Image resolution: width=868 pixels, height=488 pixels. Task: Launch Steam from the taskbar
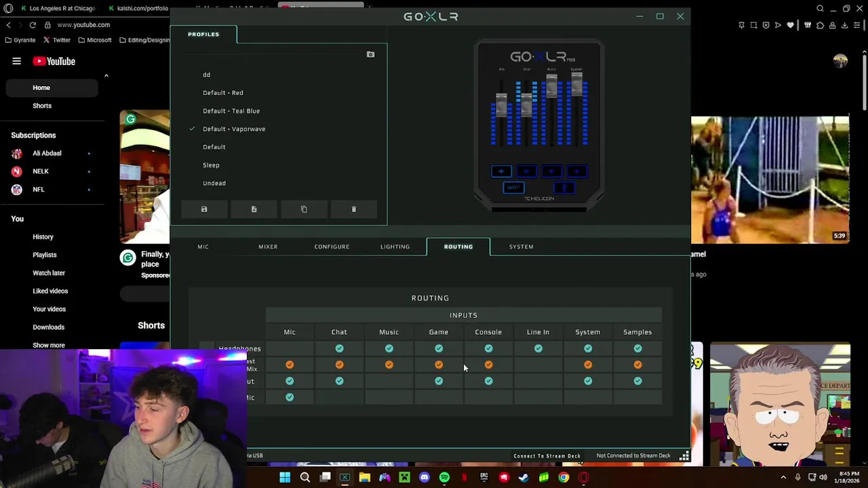524,478
